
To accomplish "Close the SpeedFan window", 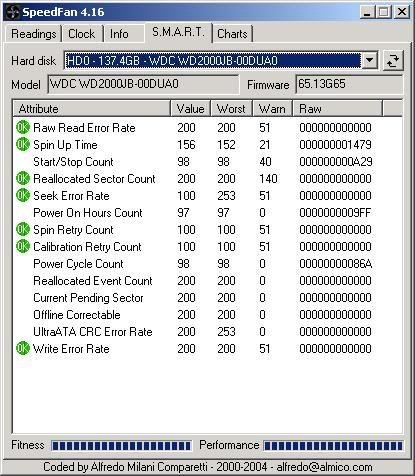I will pyautogui.click(x=402, y=12).
